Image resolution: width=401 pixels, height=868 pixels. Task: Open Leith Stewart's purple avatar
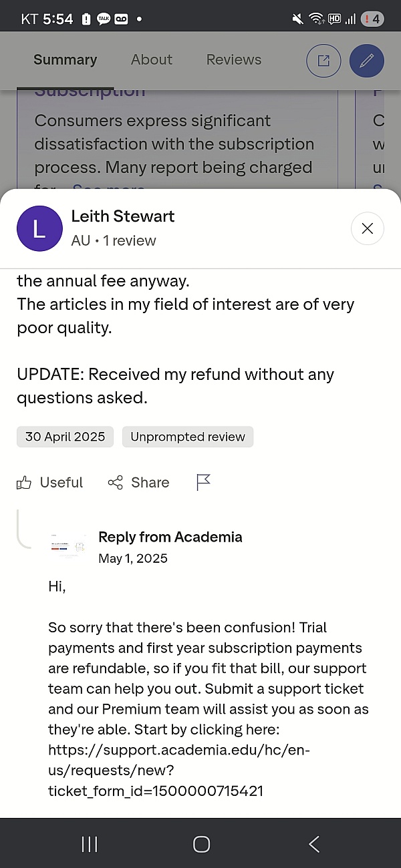pyautogui.click(x=39, y=228)
